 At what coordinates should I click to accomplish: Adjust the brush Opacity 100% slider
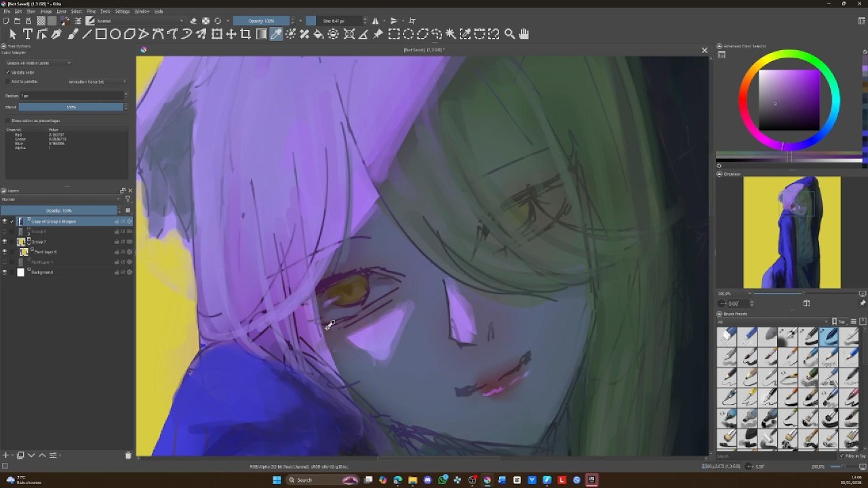261,21
